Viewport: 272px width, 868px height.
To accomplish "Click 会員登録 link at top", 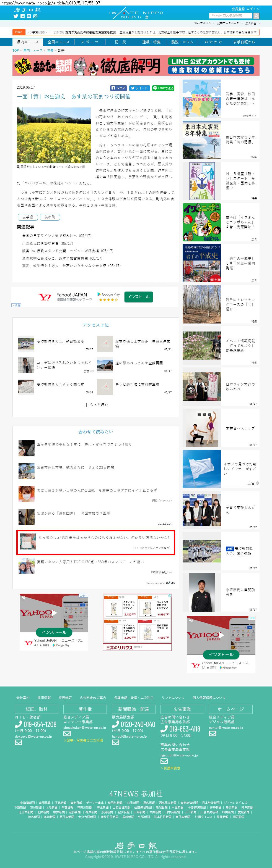I will coord(238,9).
